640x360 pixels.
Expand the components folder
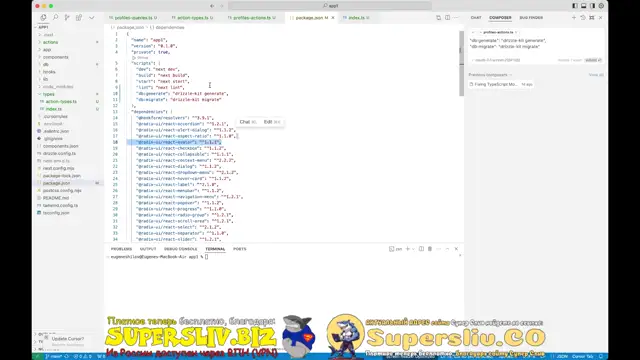(x=56, y=57)
